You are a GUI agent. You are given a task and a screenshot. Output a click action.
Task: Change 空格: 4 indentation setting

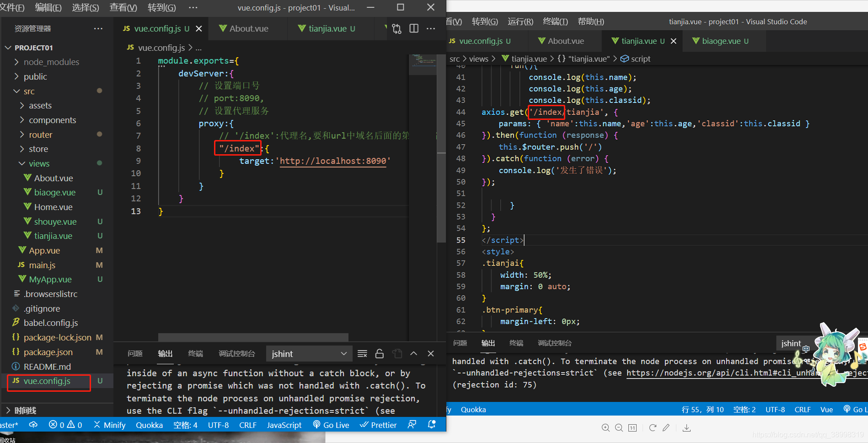click(x=185, y=425)
